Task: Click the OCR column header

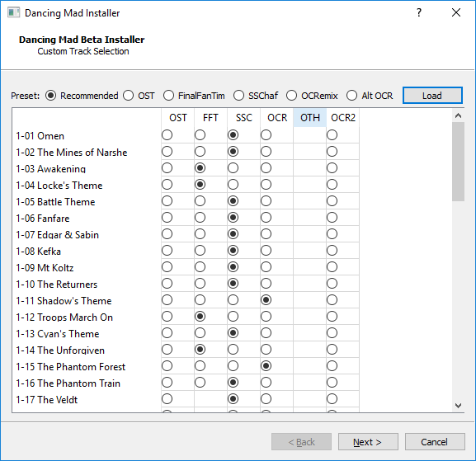Action: [277, 118]
